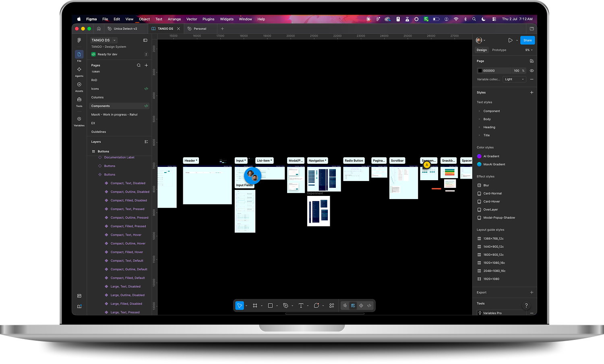
Task: Open Move tool options dropdown arrow
Action: [x=246, y=306]
